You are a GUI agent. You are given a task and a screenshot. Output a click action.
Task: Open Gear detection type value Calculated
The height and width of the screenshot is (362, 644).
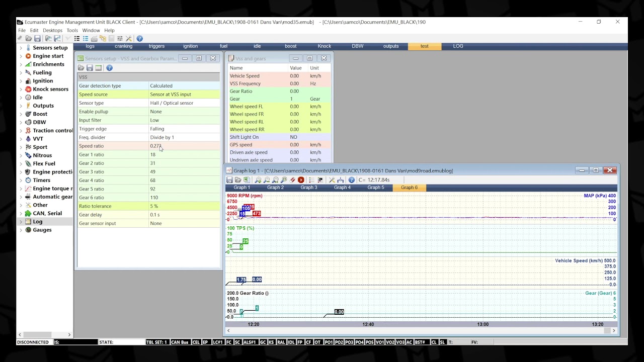point(184,86)
